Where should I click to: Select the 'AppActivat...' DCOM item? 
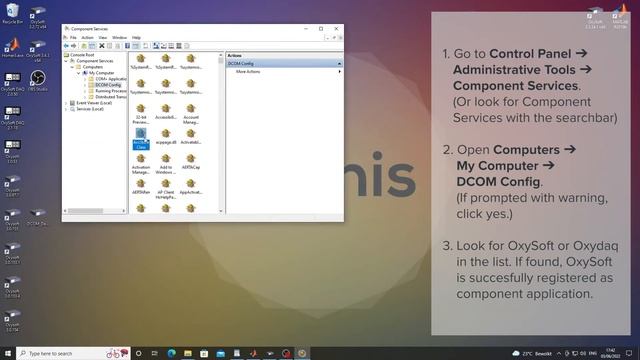191,187
